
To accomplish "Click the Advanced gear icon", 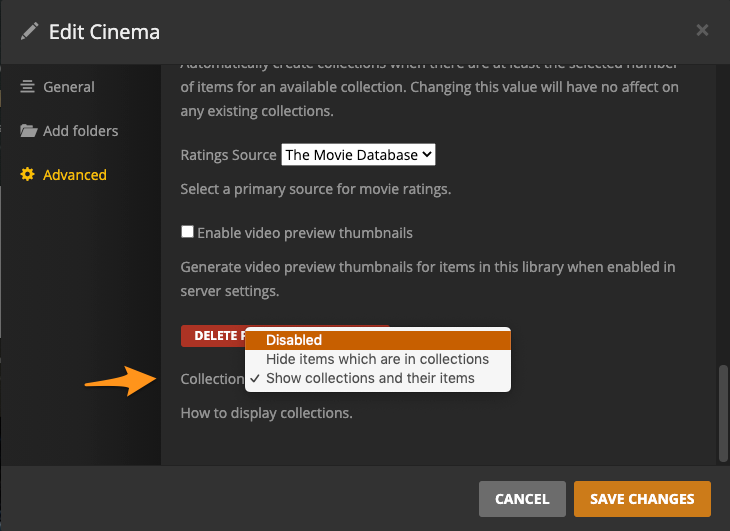I will tap(28, 175).
